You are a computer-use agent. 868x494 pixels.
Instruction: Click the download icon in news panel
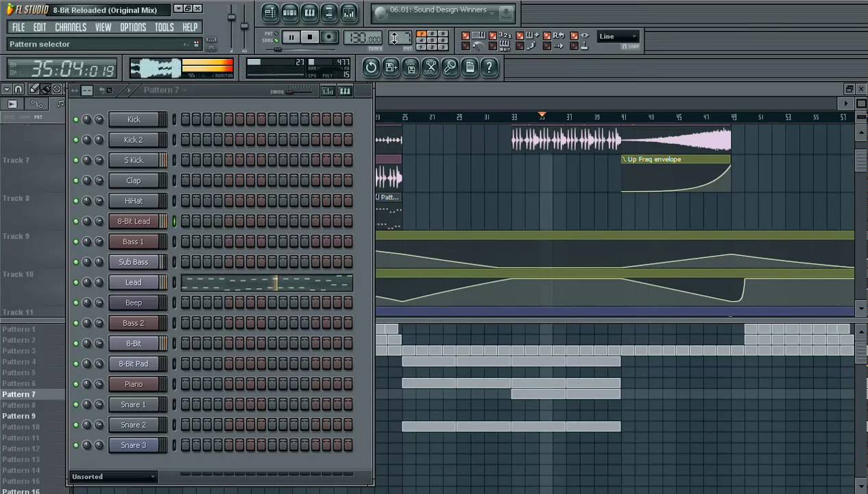(x=506, y=13)
